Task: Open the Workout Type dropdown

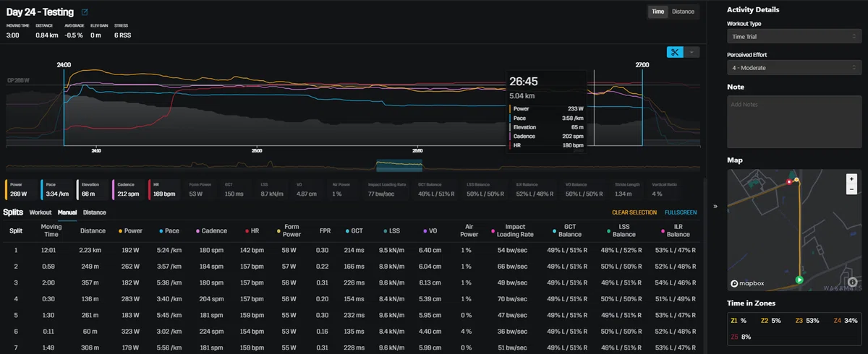Action: [x=792, y=36]
